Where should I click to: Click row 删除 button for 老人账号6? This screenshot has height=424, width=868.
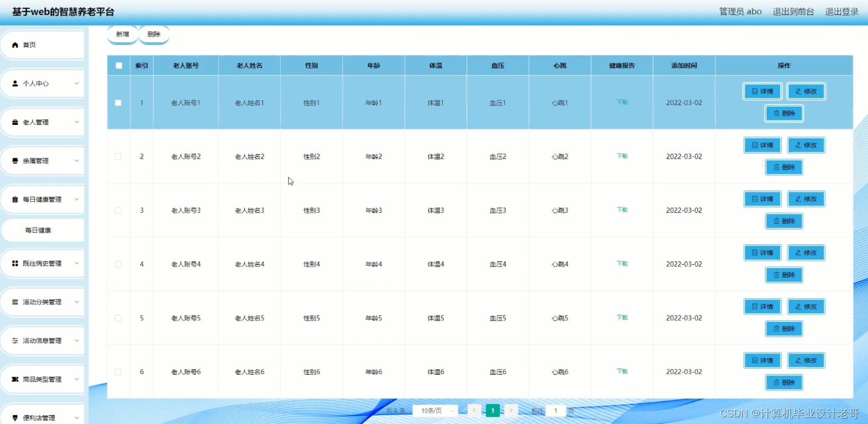(784, 383)
